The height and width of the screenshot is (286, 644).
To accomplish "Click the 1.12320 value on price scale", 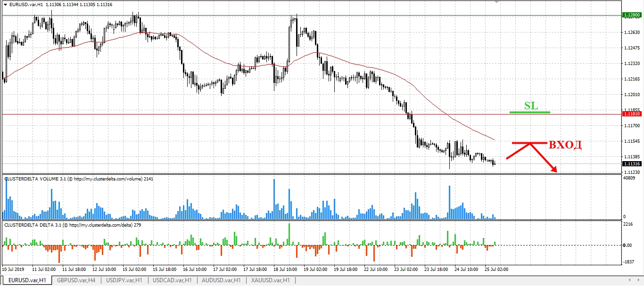I will click(631, 64).
